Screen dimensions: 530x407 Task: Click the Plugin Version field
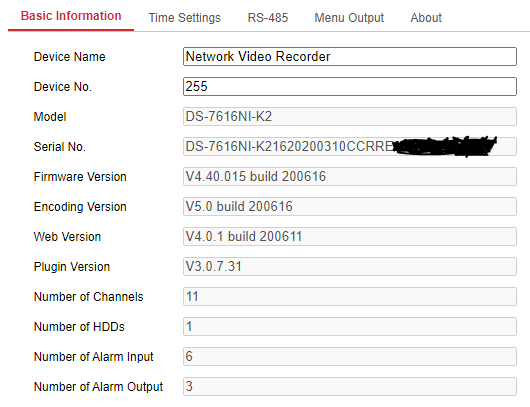[x=350, y=266]
